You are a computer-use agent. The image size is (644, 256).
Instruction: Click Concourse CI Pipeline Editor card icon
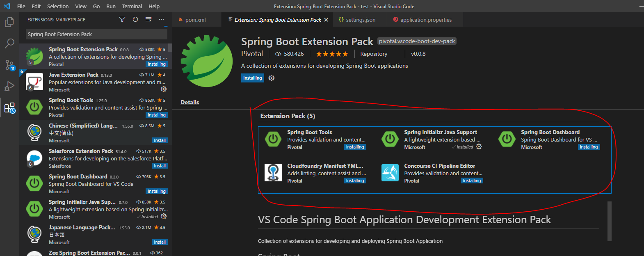pyautogui.click(x=390, y=173)
